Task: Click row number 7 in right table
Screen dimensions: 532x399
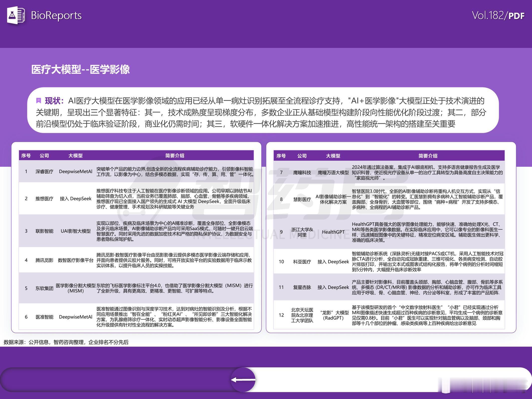Action: coord(281,172)
